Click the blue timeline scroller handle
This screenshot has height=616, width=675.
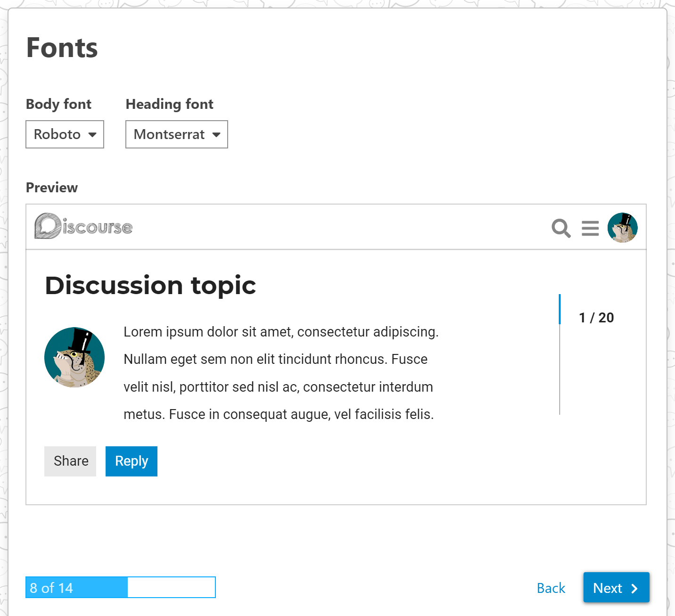(x=560, y=309)
